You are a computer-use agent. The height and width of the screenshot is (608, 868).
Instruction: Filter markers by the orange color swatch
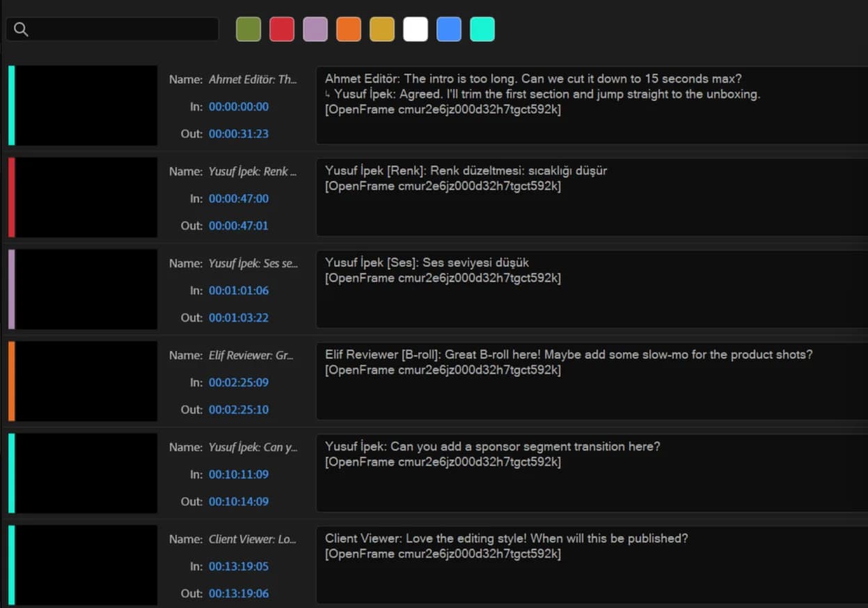coord(349,29)
